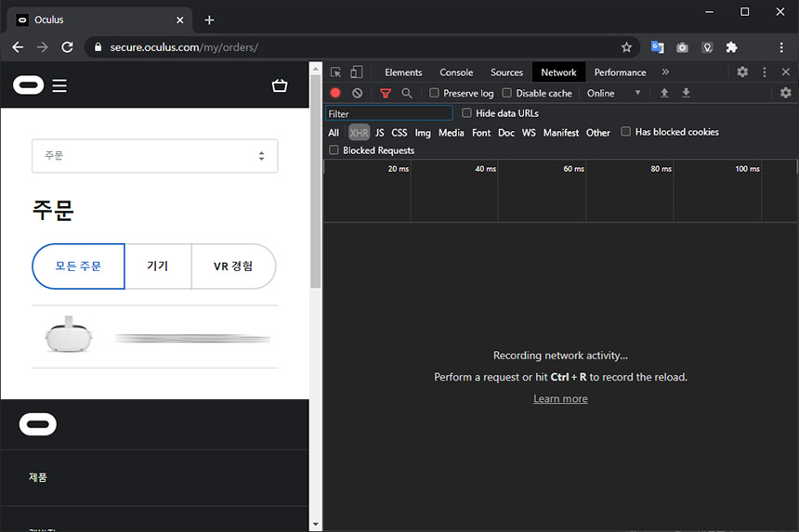The image size is (799, 532).
Task: Switch to the Sources tab
Action: click(x=506, y=72)
